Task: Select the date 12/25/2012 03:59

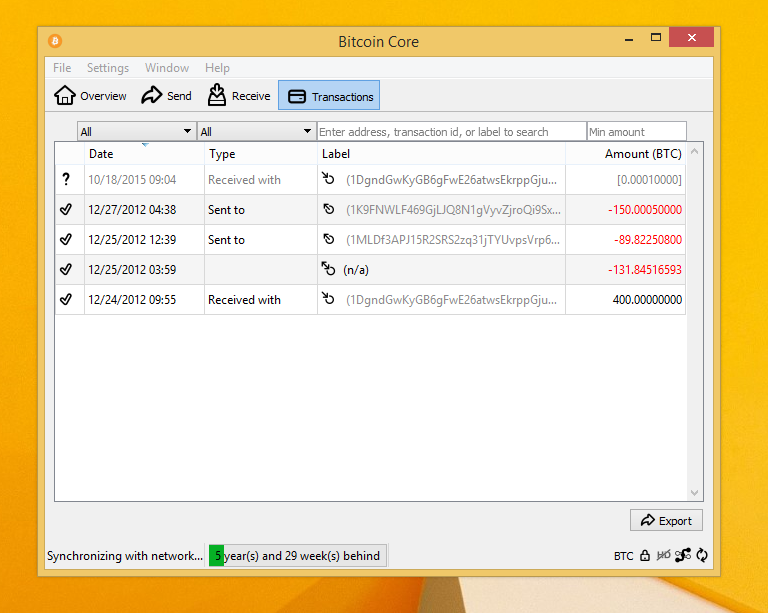Action: [132, 269]
